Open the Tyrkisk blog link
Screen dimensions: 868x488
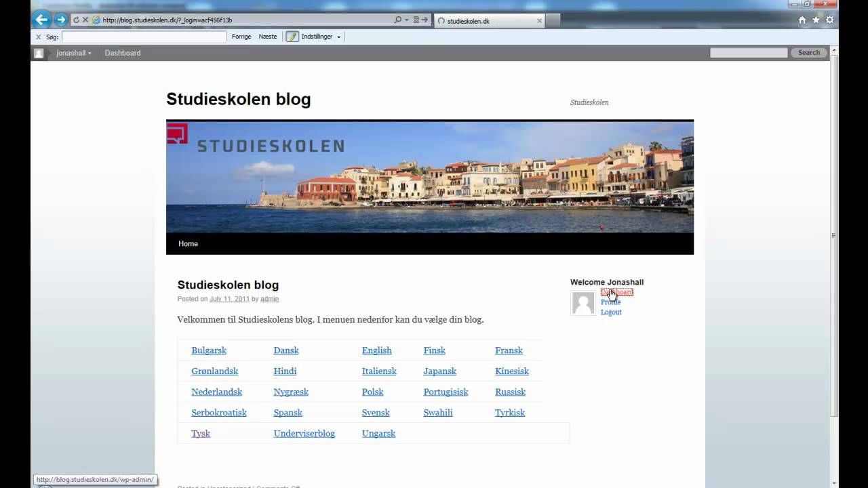pyautogui.click(x=510, y=413)
